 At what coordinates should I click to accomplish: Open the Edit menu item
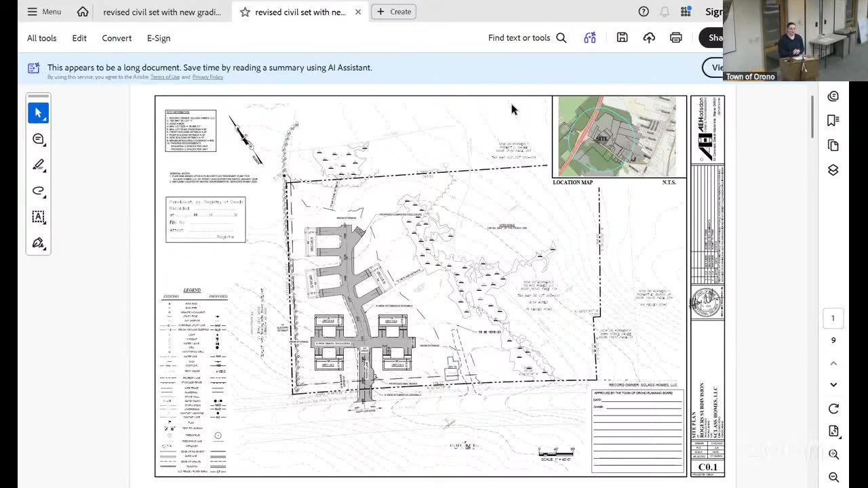[x=79, y=38]
